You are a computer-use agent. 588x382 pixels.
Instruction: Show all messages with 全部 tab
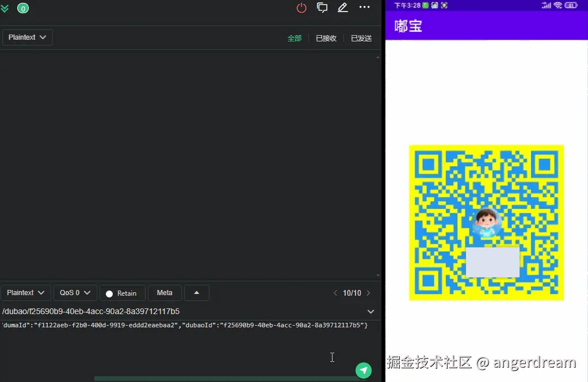pos(295,38)
